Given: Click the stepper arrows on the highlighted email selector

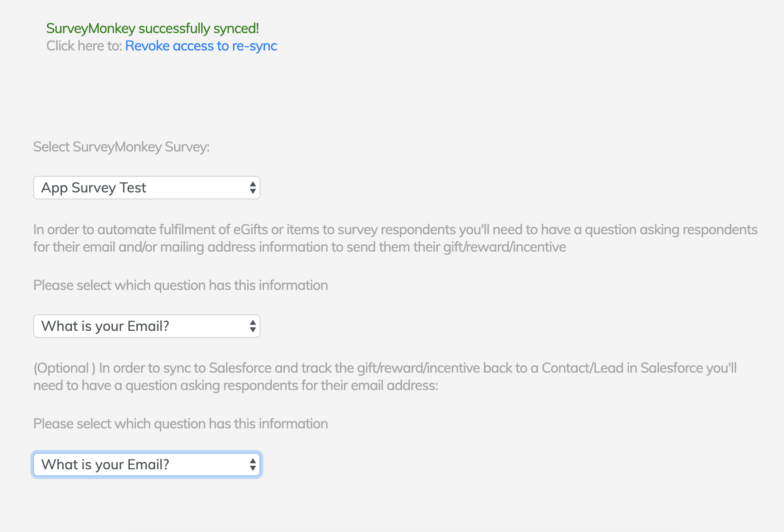Looking at the screenshot, I should click(x=253, y=465).
